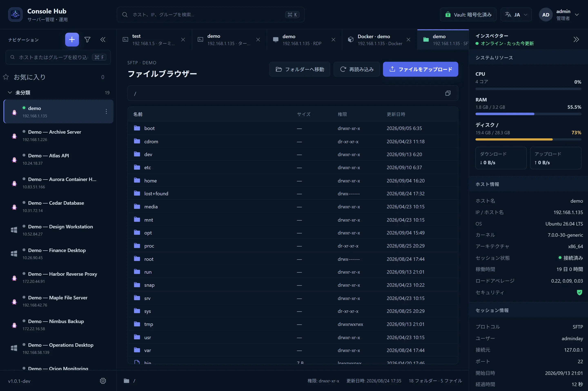The height and width of the screenshot is (391, 588).
Task: Open the home folder row
Action: pyautogui.click(x=293, y=181)
